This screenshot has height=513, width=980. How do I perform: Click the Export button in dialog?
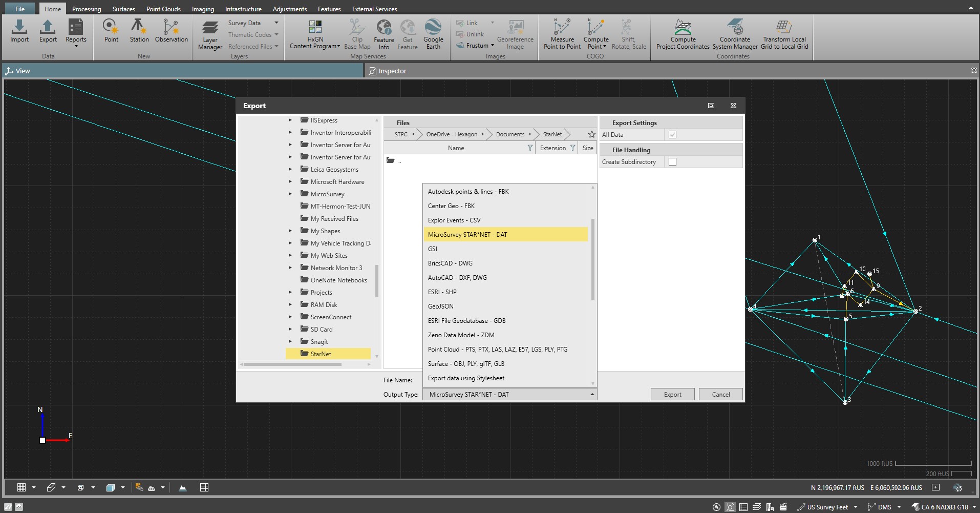672,395
